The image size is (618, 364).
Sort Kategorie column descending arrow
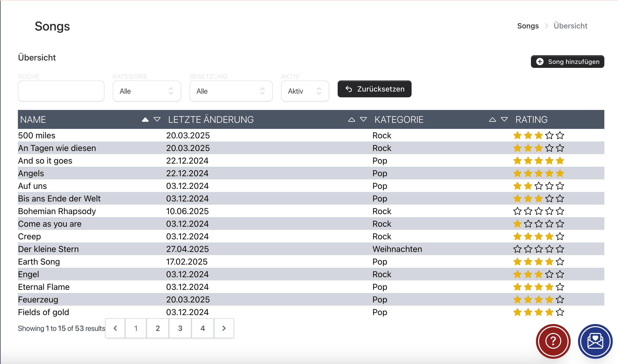click(x=504, y=120)
